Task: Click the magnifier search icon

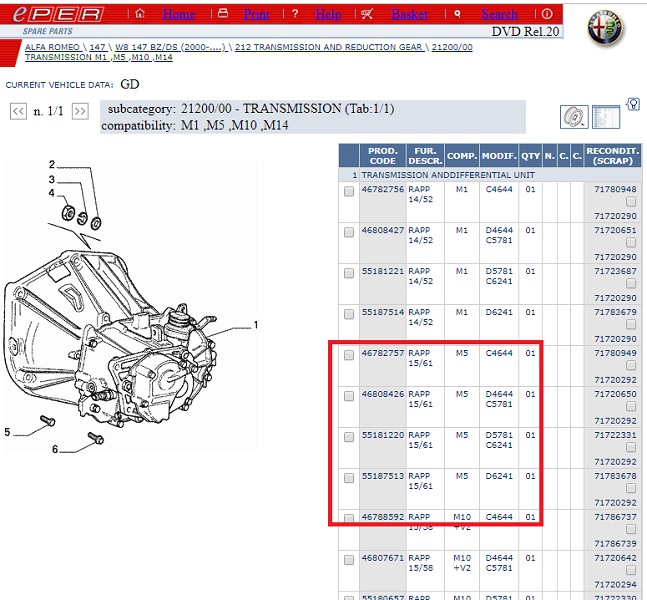Action: coord(457,14)
